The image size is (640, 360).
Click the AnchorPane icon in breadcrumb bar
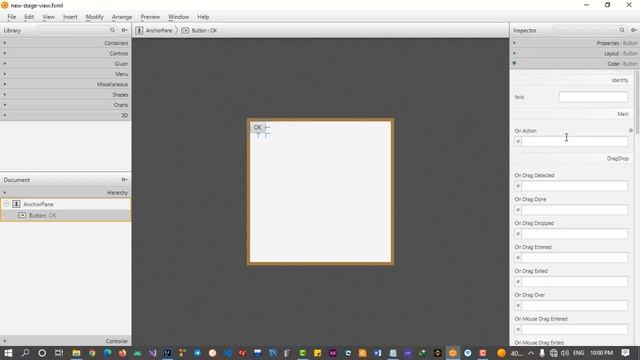click(139, 30)
